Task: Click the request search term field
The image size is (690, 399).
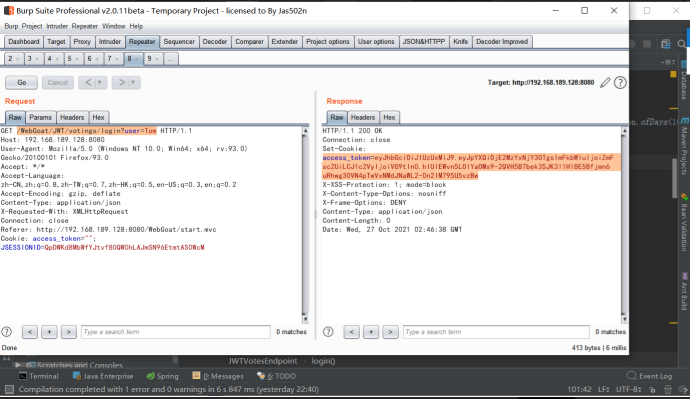Action: (x=176, y=332)
